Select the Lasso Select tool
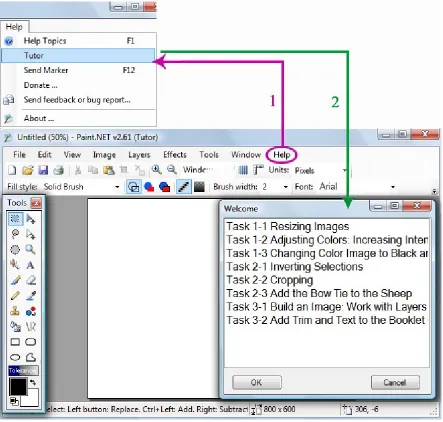 coord(15,234)
